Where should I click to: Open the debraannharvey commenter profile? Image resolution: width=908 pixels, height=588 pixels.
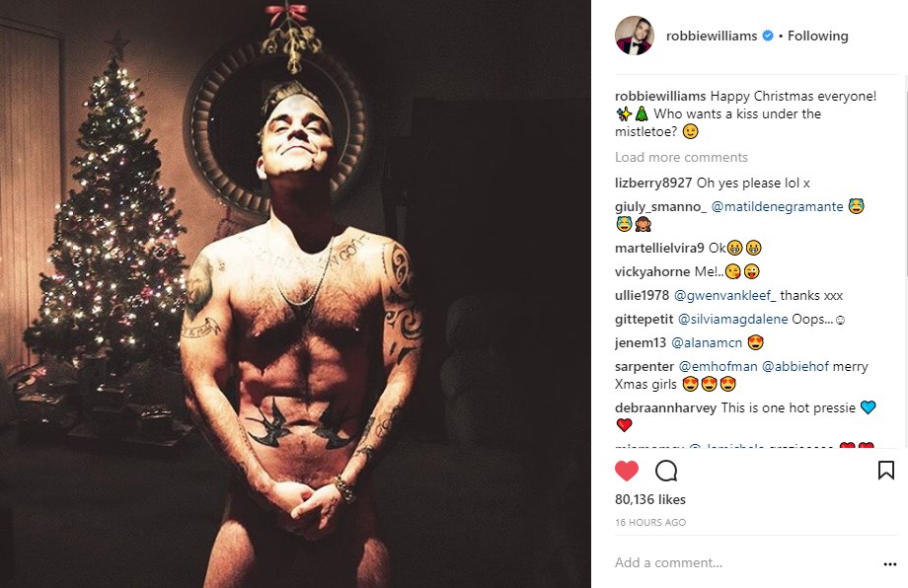666,408
